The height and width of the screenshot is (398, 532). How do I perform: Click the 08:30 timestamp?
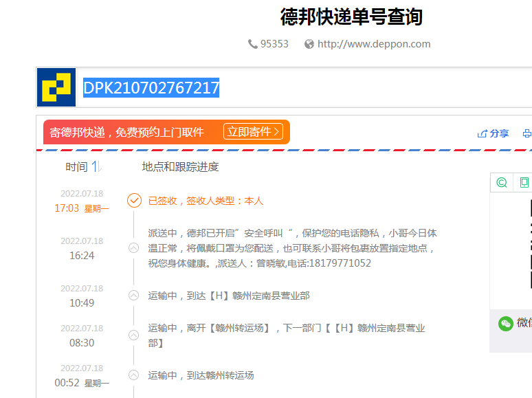(x=82, y=343)
